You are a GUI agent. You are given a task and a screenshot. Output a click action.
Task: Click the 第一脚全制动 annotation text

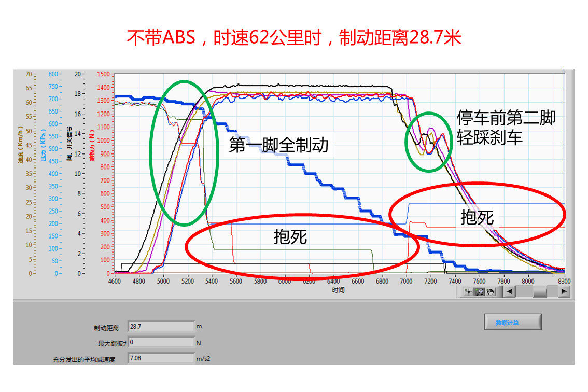coord(278,145)
